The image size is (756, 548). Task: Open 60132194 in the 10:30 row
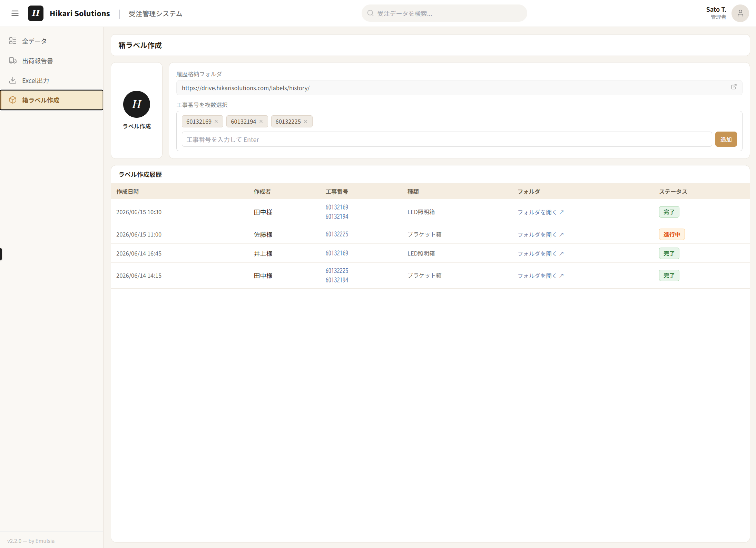[337, 217]
